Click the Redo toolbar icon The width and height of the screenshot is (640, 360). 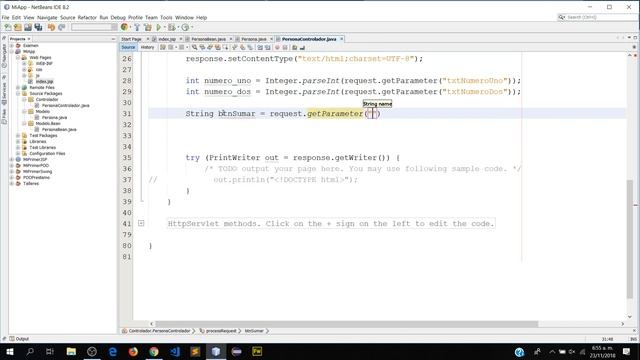pyautogui.click(x=62, y=27)
